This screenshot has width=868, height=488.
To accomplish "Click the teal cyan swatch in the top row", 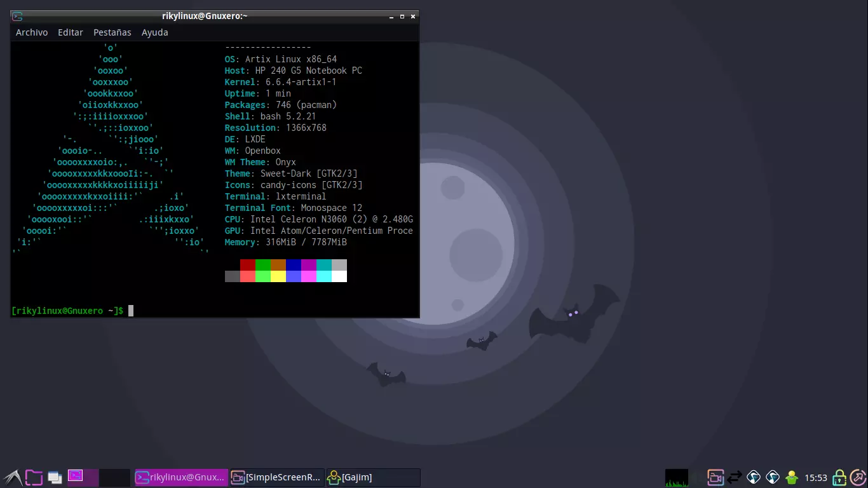I will (x=324, y=265).
